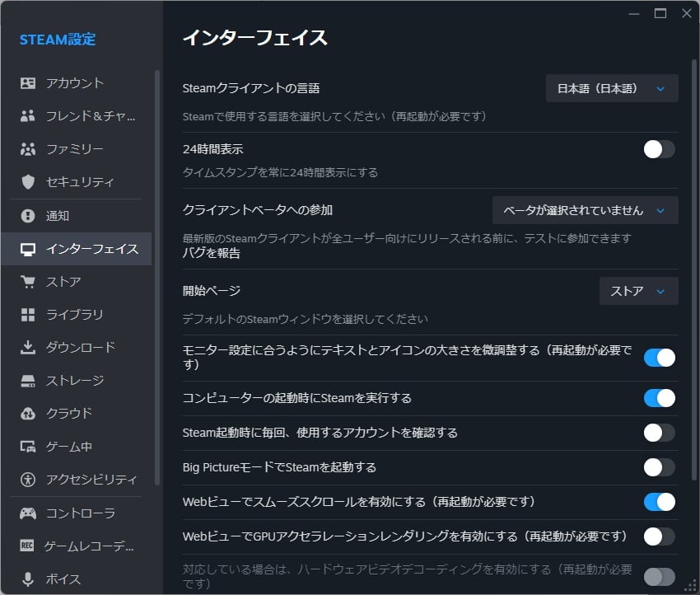
Task: Switch to the ライブラリ settings section
Action: click(74, 315)
